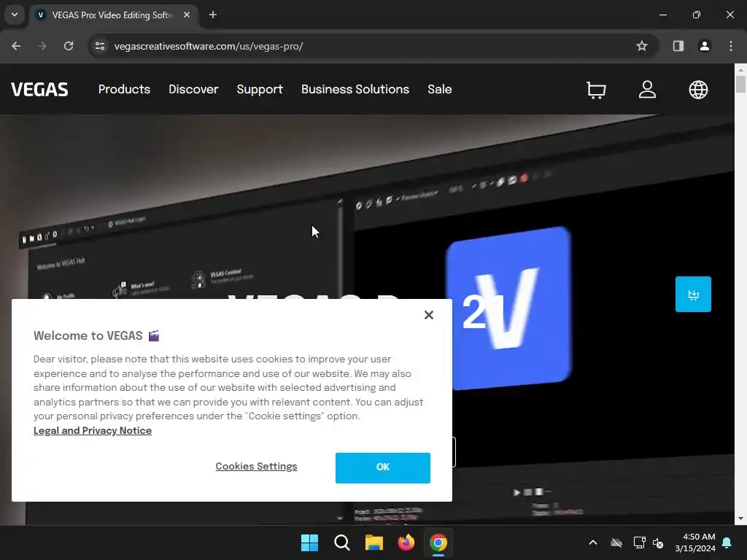Open the language globe icon
Viewport: 747px width, 560px height.
point(698,90)
